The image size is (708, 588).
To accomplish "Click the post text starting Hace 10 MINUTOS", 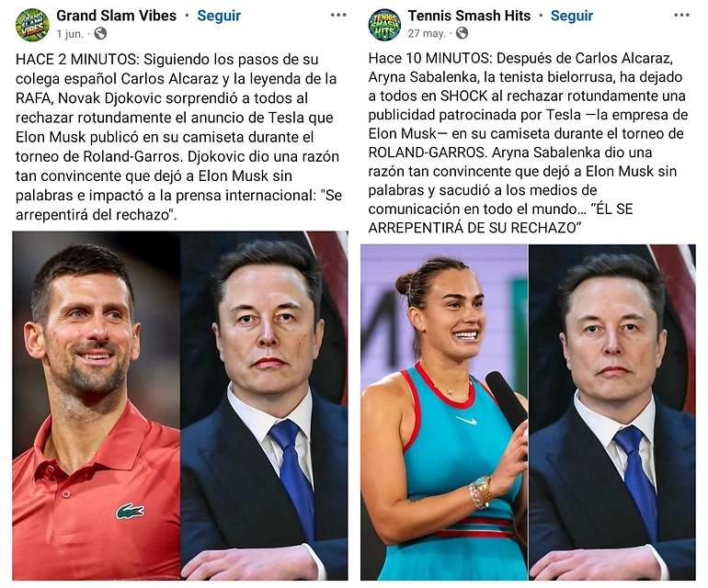I will 529,142.
